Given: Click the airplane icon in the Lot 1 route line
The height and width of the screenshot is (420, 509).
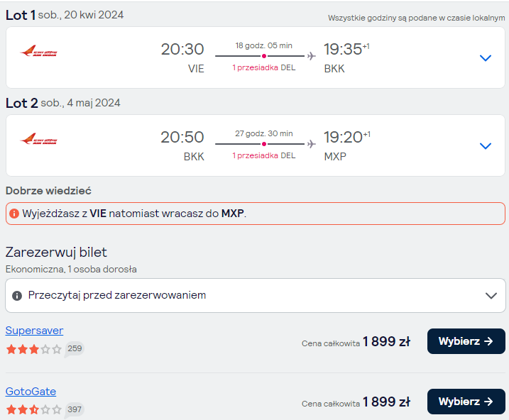Looking at the screenshot, I should [312, 56].
